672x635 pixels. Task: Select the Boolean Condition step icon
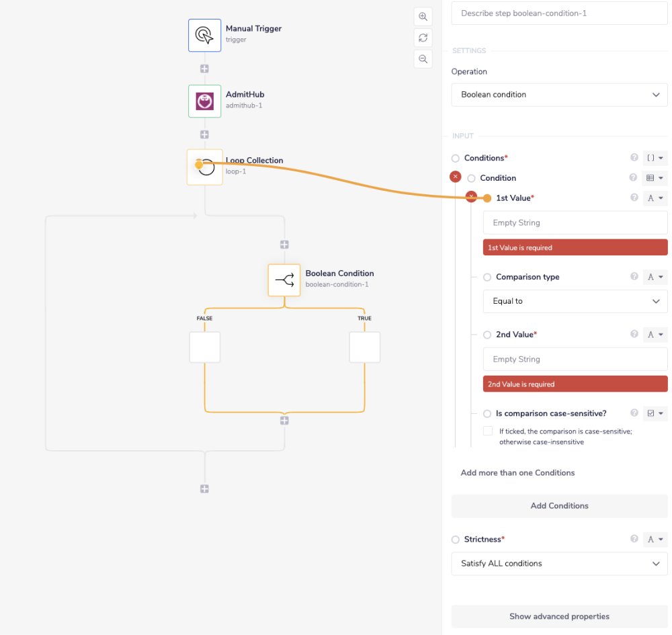pos(284,280)
